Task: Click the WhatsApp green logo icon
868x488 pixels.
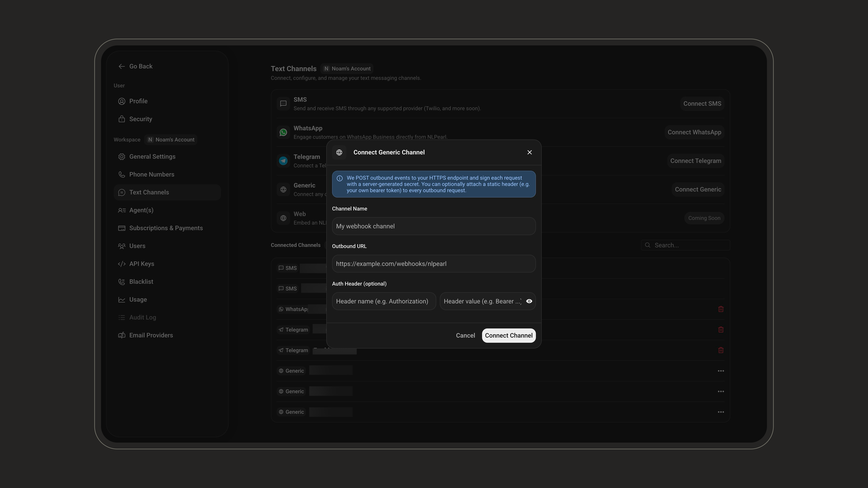Action: pos(283,132)
